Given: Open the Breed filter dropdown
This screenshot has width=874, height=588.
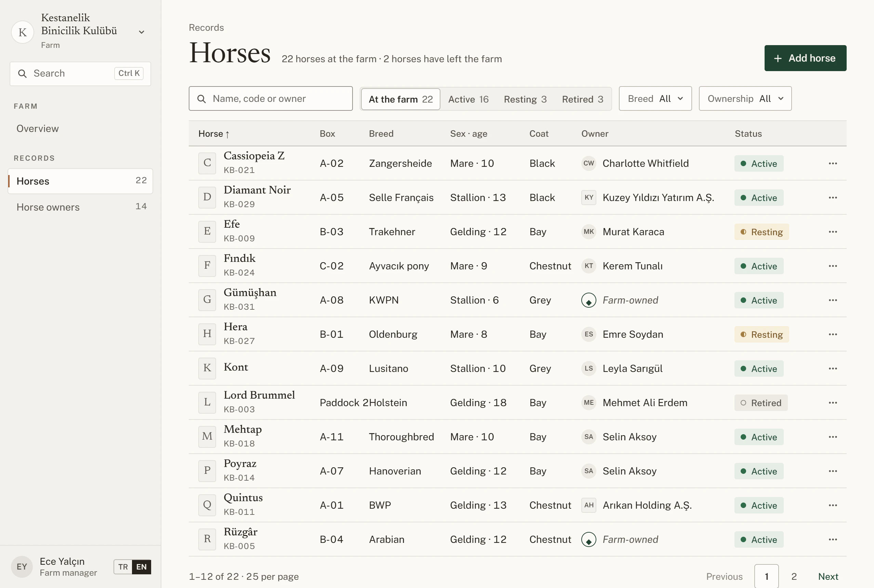Looking at the screenshot, I should coord(655,98).
